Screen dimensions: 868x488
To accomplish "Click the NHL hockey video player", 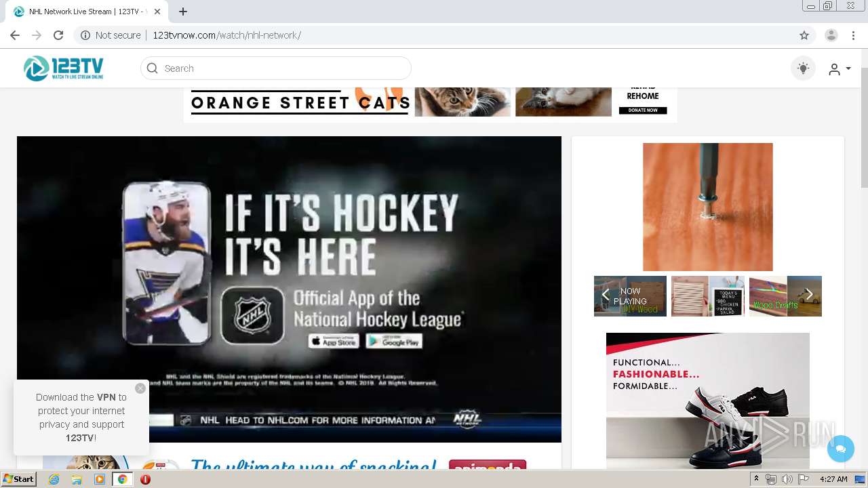I will point(289,289).
